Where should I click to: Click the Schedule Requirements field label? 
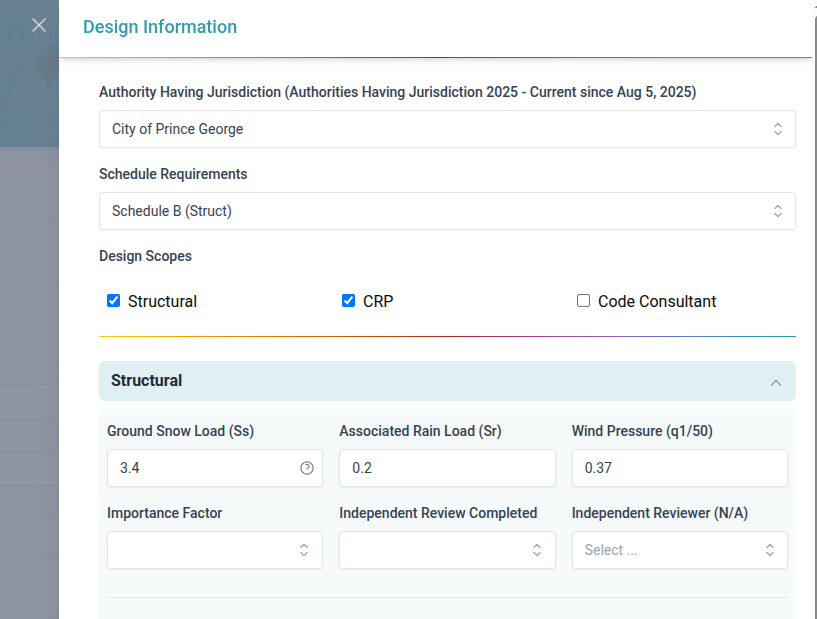tap(173, 174)
